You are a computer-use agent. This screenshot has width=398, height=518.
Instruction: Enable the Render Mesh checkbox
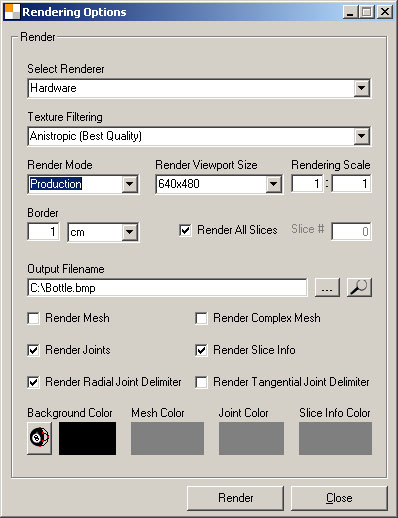tap(33, 318)
